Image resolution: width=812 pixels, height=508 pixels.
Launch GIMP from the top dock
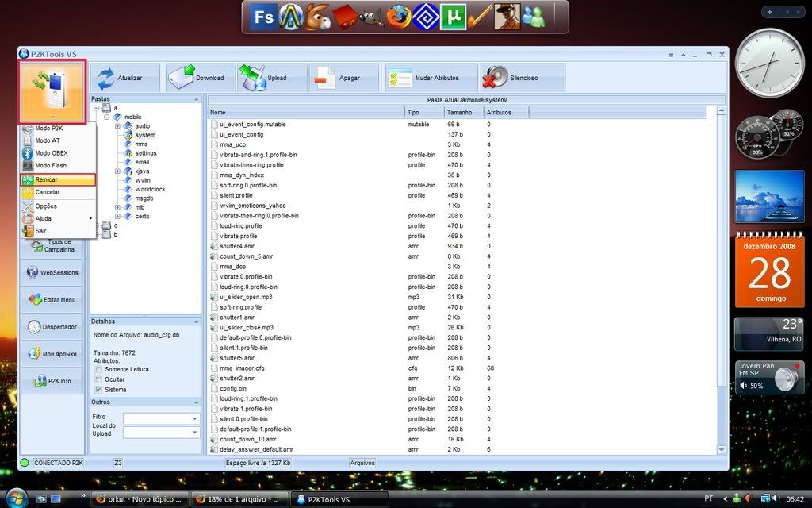point(371,17)
